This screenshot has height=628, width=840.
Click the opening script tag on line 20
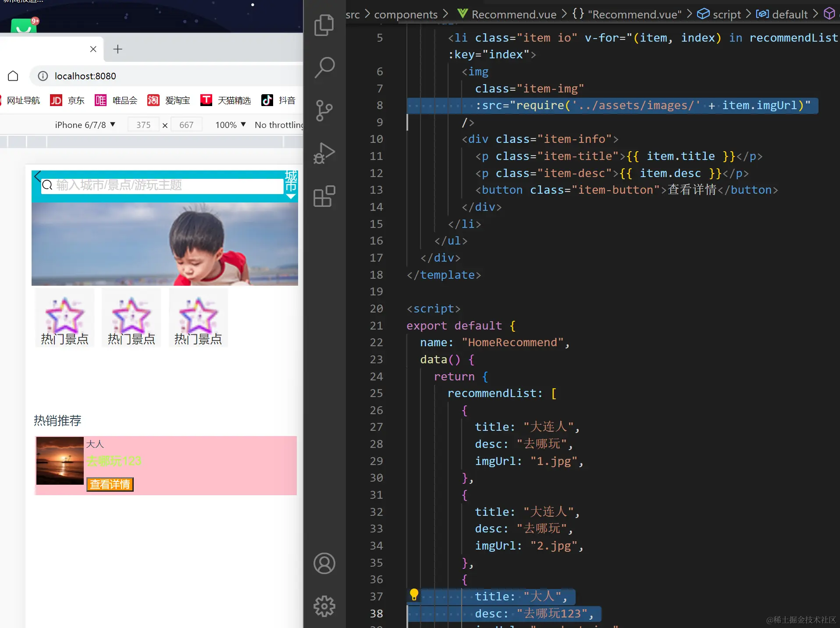434,309
